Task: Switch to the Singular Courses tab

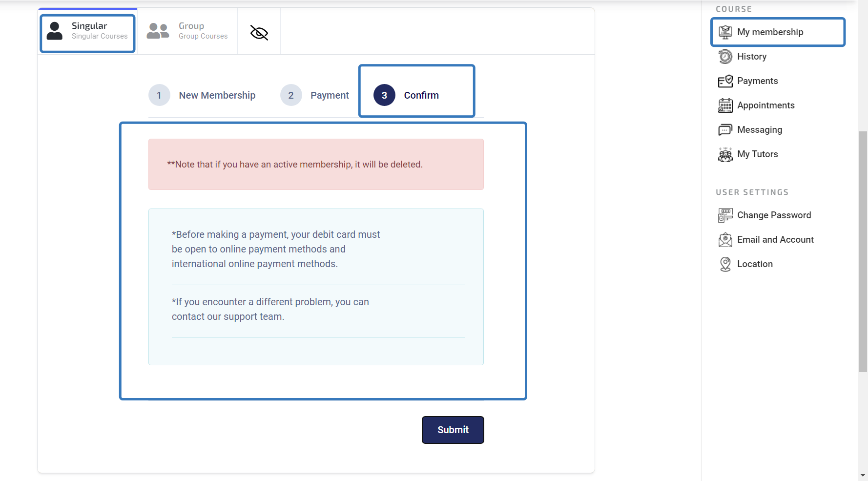Action: pyautogui.click(x=88, y=31)
